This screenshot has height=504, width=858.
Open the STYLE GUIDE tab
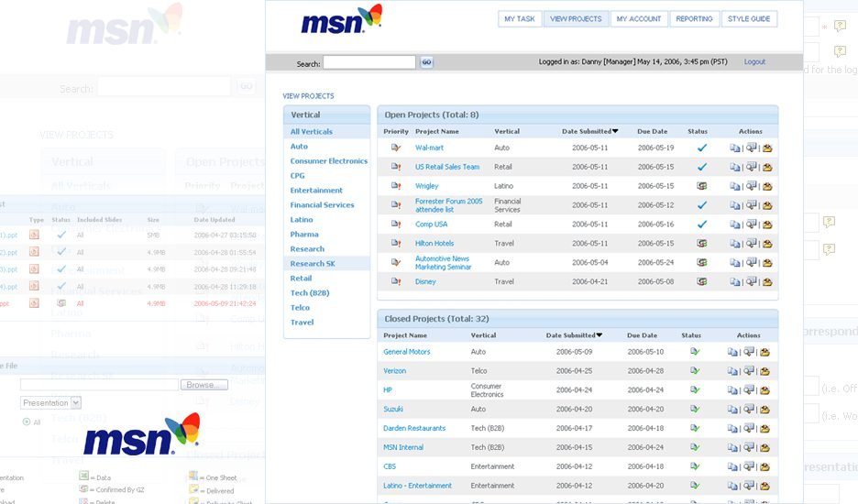[x=749, y=18]
